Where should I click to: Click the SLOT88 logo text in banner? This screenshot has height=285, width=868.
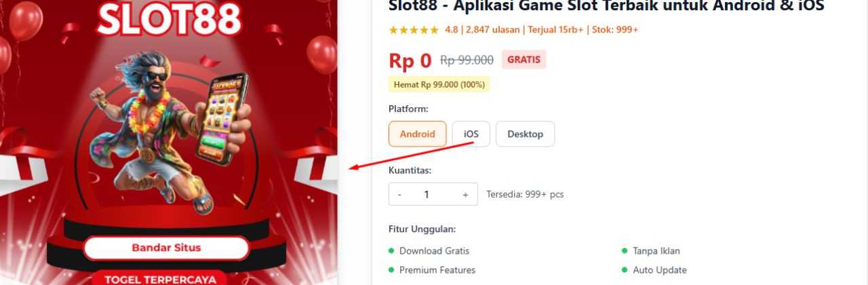tap(170, 19)
